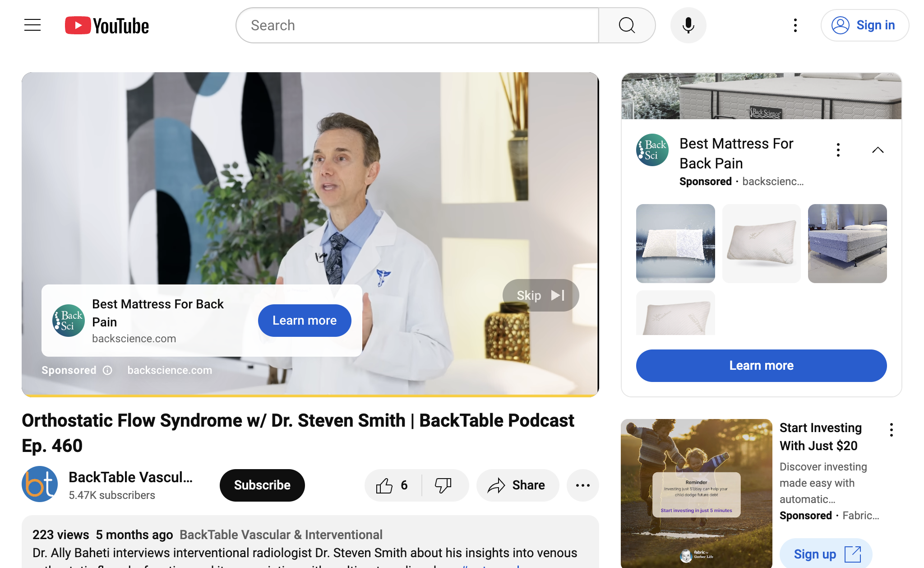Click BackTable Vascular & Interventional description link
The image size is (924, 568).
281,535
